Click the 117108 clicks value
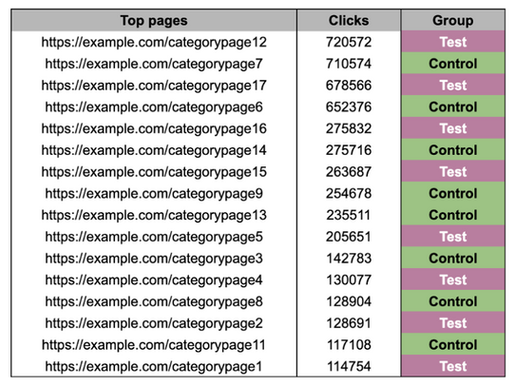Screen dimensions: 514x386 pyautogui.click(x=349, y=345)
